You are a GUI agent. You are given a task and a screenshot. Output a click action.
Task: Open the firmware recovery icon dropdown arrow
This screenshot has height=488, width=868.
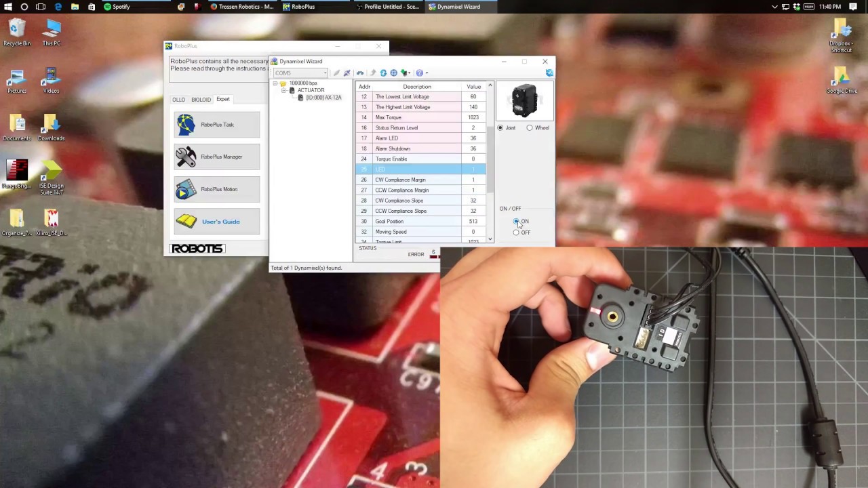[x=410, y=73]
